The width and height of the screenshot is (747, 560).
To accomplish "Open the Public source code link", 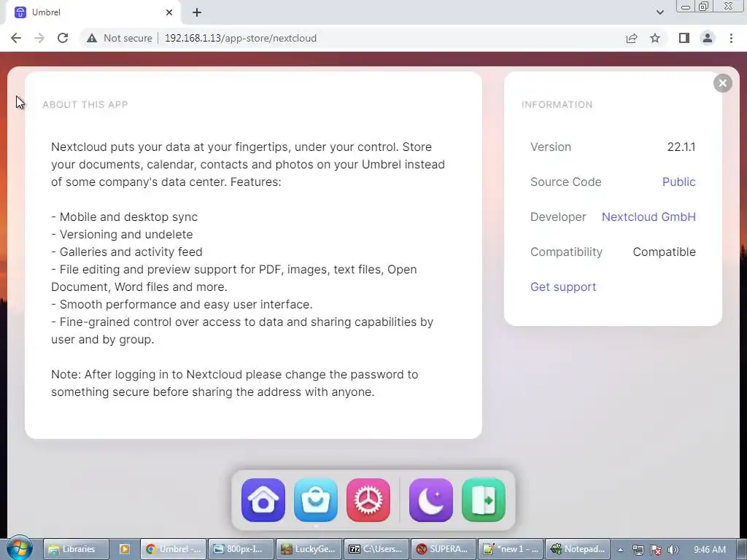I will pos(679,182).
